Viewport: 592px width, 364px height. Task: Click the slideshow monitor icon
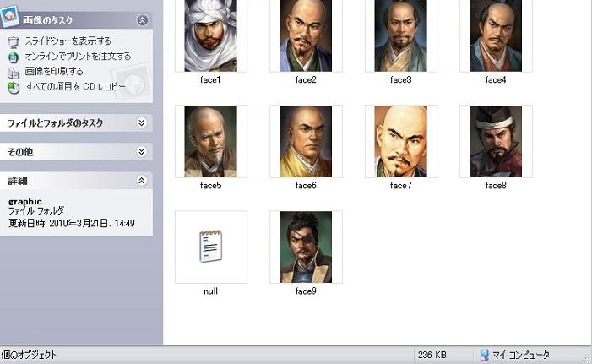pos(14,42)
